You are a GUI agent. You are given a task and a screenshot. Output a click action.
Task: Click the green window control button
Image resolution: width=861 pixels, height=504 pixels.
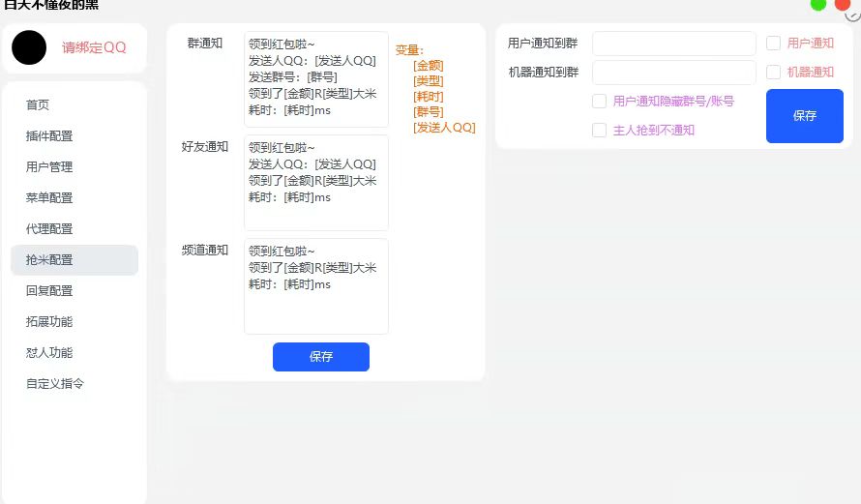[x=818, y=4]
